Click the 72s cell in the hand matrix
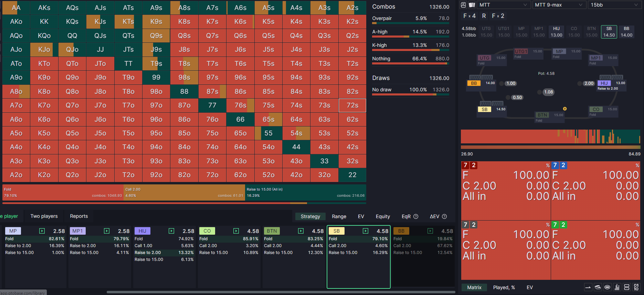This screenshot has width=644, height=295. coord(352,105)
